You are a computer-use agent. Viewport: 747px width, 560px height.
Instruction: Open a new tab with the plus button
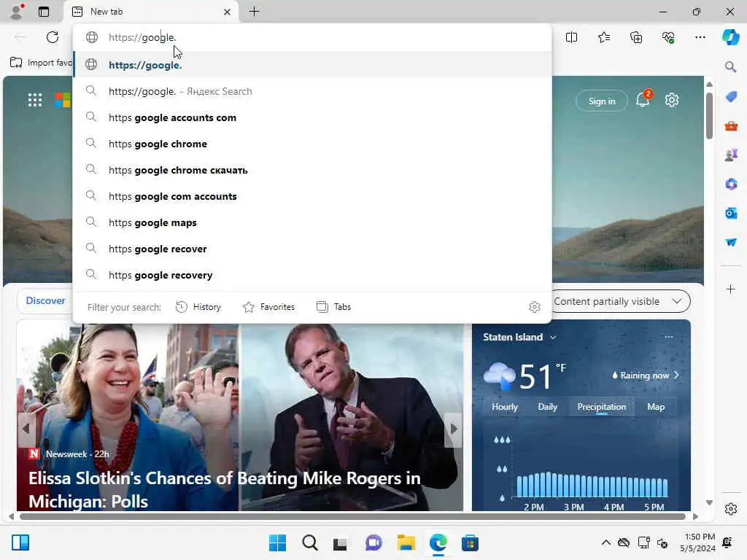(255, 12)
